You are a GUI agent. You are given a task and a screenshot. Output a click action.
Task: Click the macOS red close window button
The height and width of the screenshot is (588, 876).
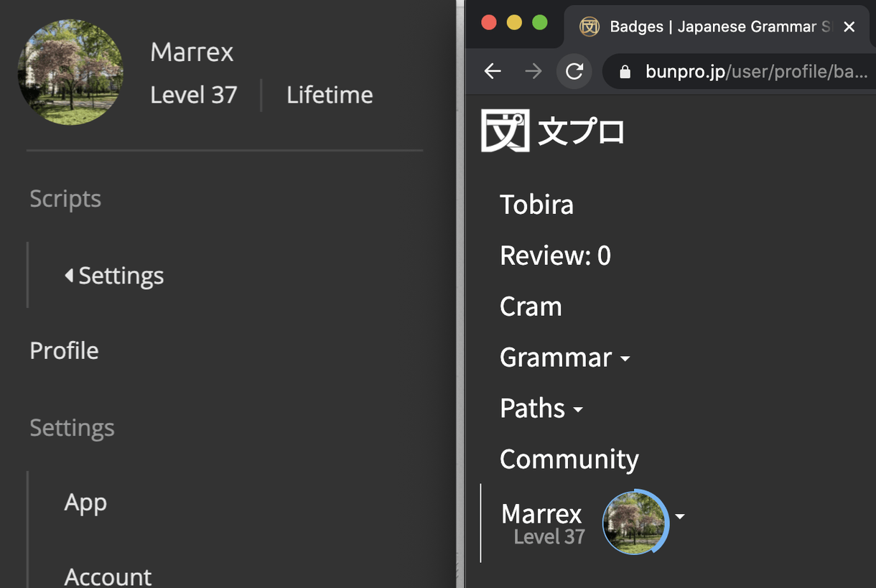tap(489, 23)
